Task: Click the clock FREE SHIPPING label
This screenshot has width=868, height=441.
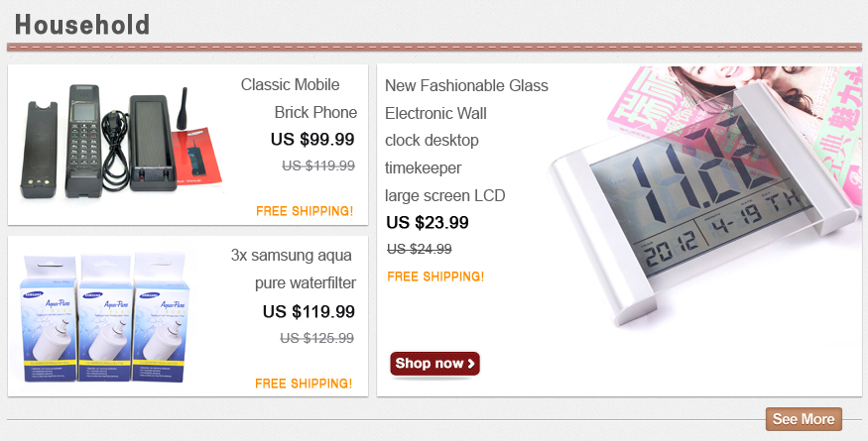Action: [435, 276]
